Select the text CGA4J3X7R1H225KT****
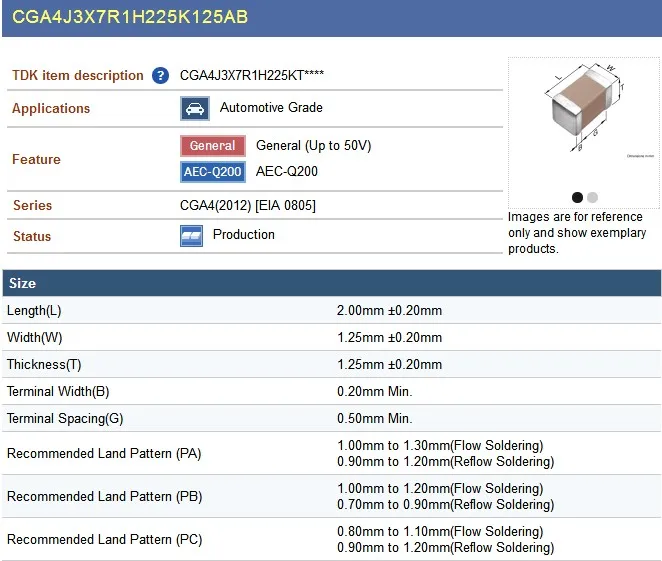662x561 pixels. tap(252, 75)
